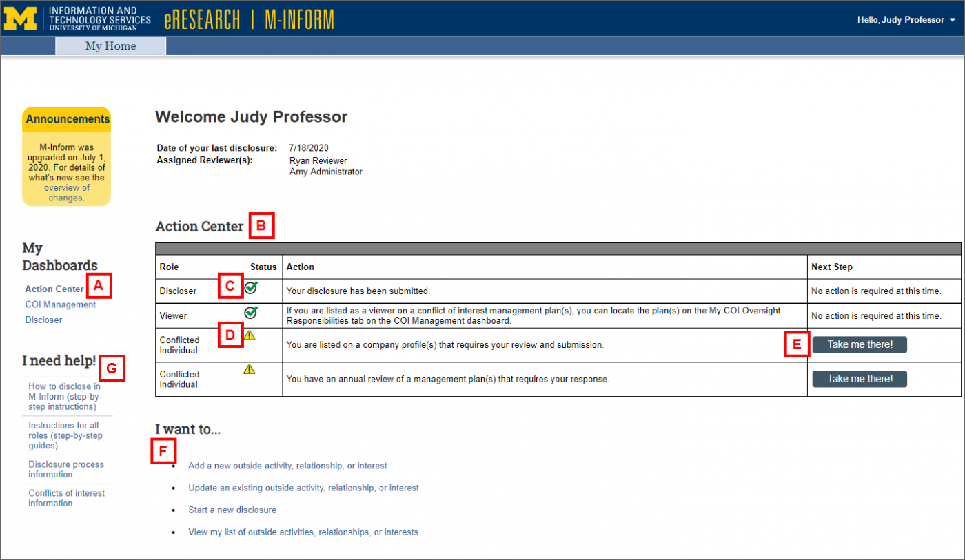The width and height of the screenshot is (965, 560).
Task: Open Action Center dashboard link
Action: pos(54,289)
